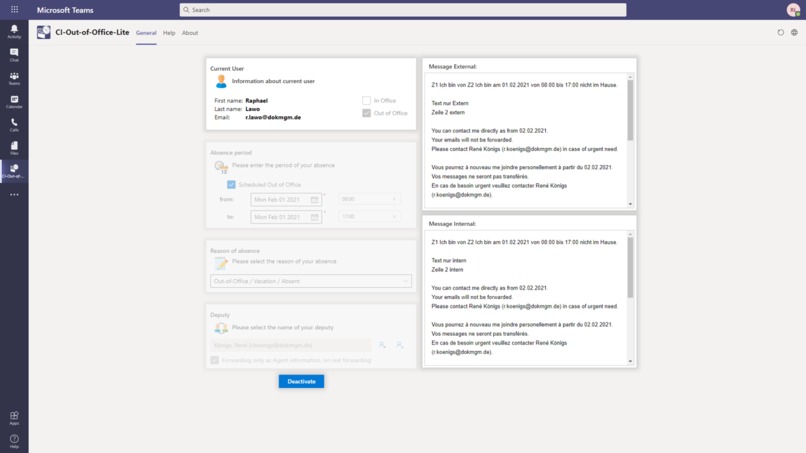
Task: Click the Deactivate button
Action: (301, 381)
